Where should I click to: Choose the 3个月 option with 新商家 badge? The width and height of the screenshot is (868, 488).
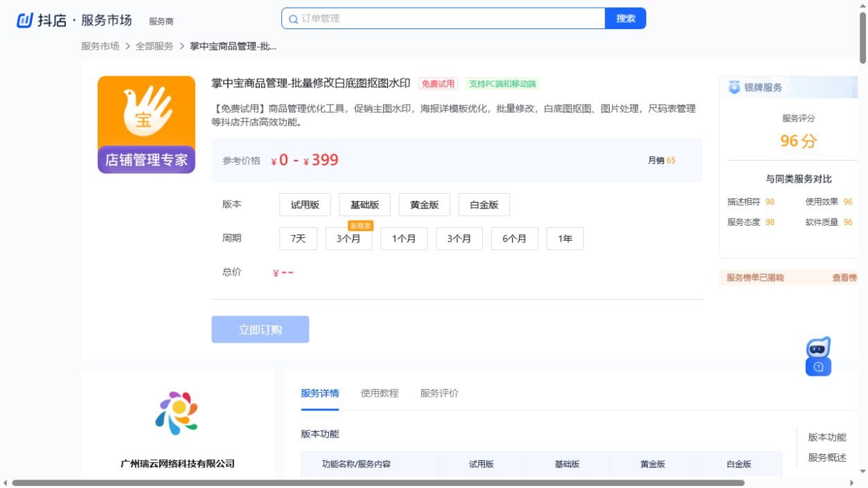[x=348, y=238]
